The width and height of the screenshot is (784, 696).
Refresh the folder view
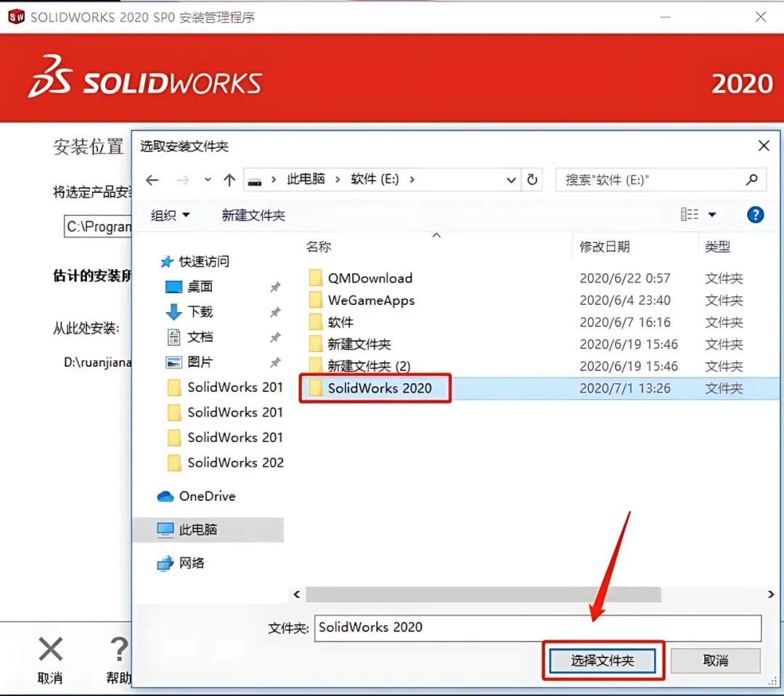pos(532,179)
